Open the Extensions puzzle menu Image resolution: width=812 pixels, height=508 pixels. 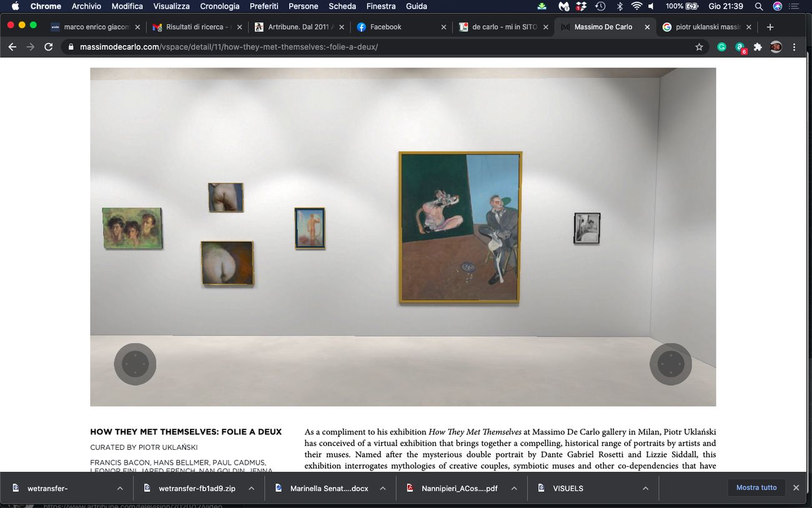coord(758,47)
